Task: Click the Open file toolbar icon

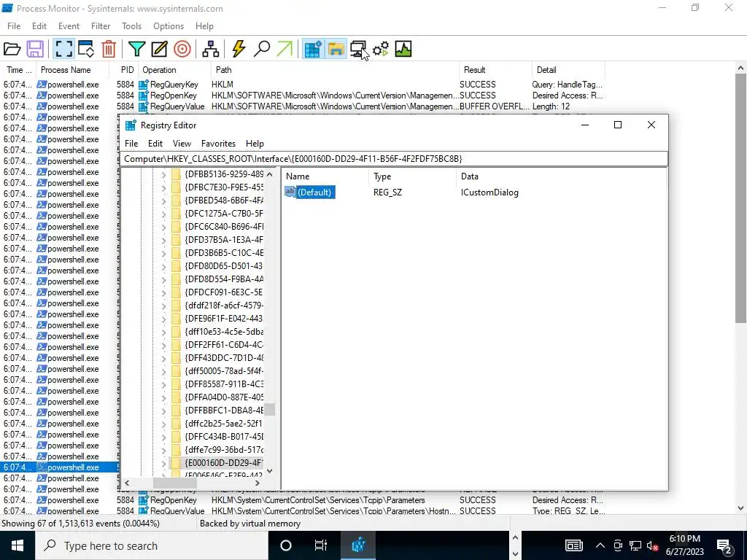Action: click(x=12, y=49)
